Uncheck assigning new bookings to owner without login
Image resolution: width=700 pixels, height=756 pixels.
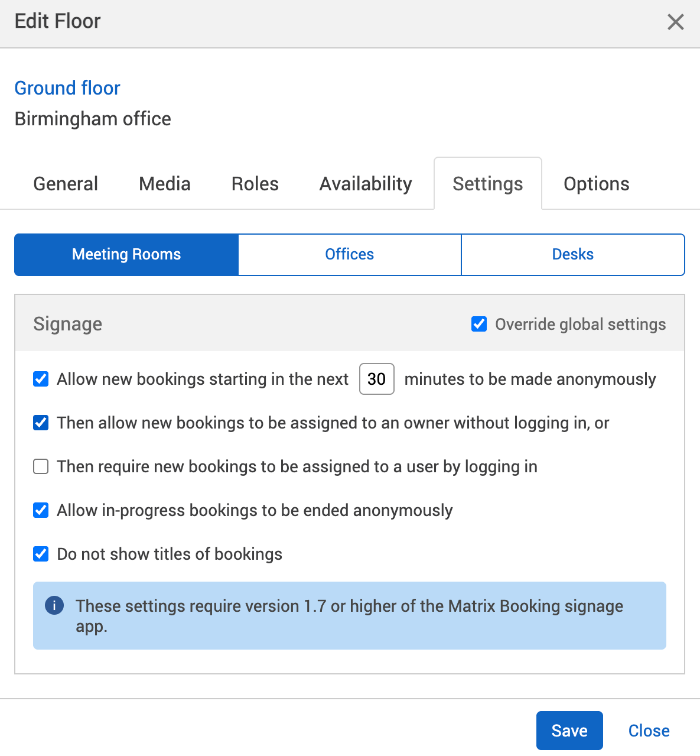40,423
